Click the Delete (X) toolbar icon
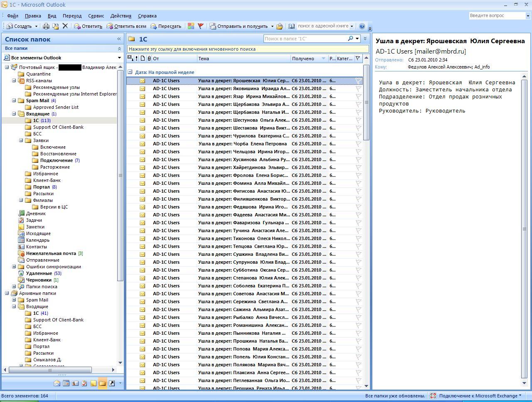Image resolution: width=532 pixels, height=402 pixels. (x=65, y=26)
